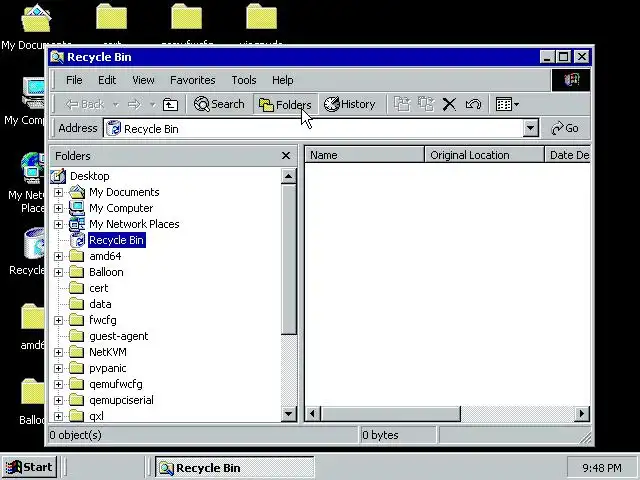Open the Address bar dropdown arrow
The height and width of the screenshot is (480, 640).
[x=530, y=128]
